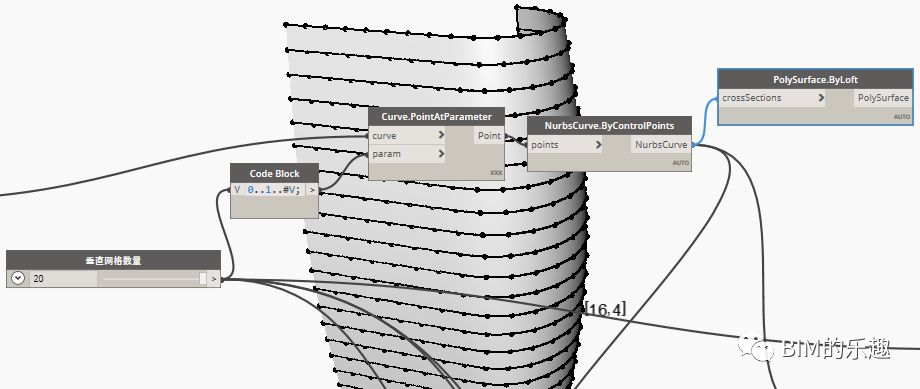Click the Code Block output port arrow
Image resolution: width=920 pixels, height=389 pixels.
click(x=312, y=190)
